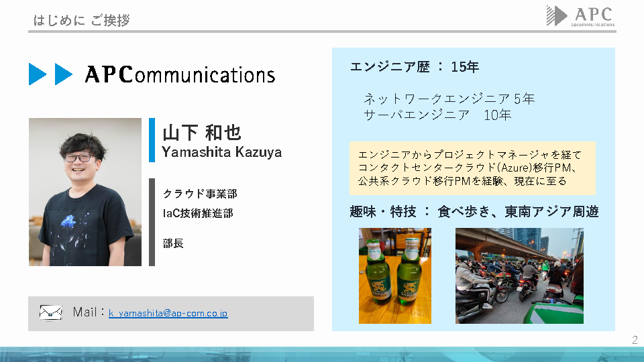Select the 'APCommunications' company wordmark text
Screen dimensions: 644x362
180,74
